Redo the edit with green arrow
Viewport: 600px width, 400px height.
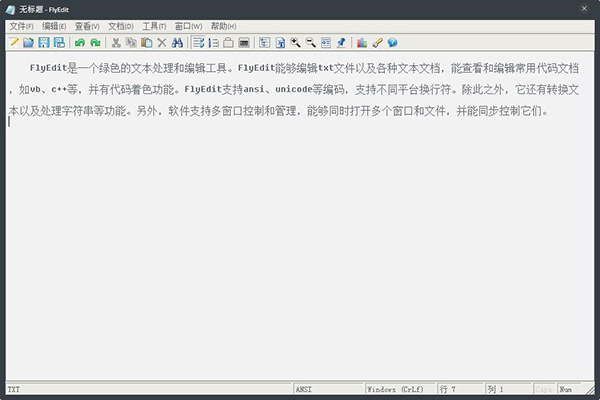95,42
